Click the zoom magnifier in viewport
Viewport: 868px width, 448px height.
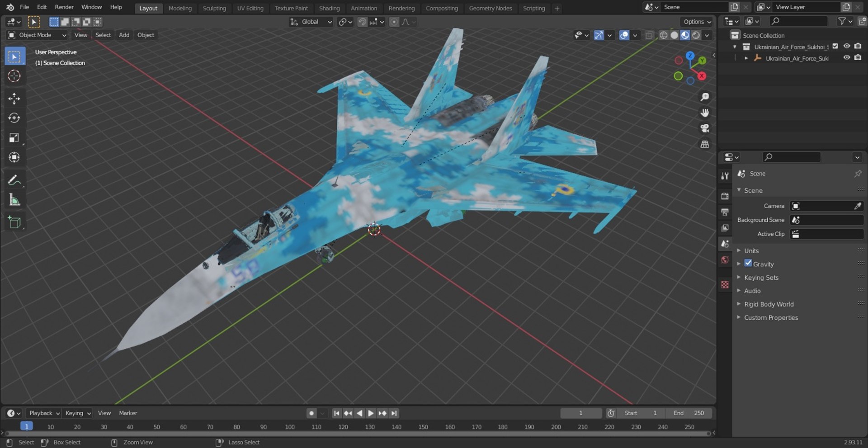coord(704,97)
